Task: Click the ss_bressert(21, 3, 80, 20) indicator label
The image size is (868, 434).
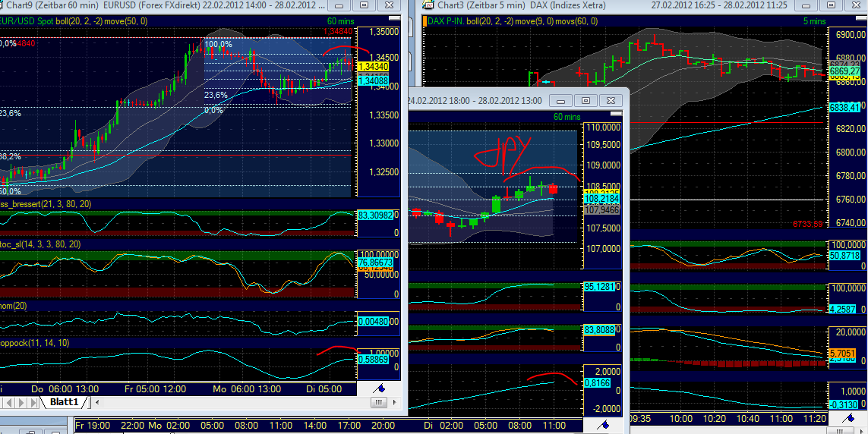Action: (46, 204)
